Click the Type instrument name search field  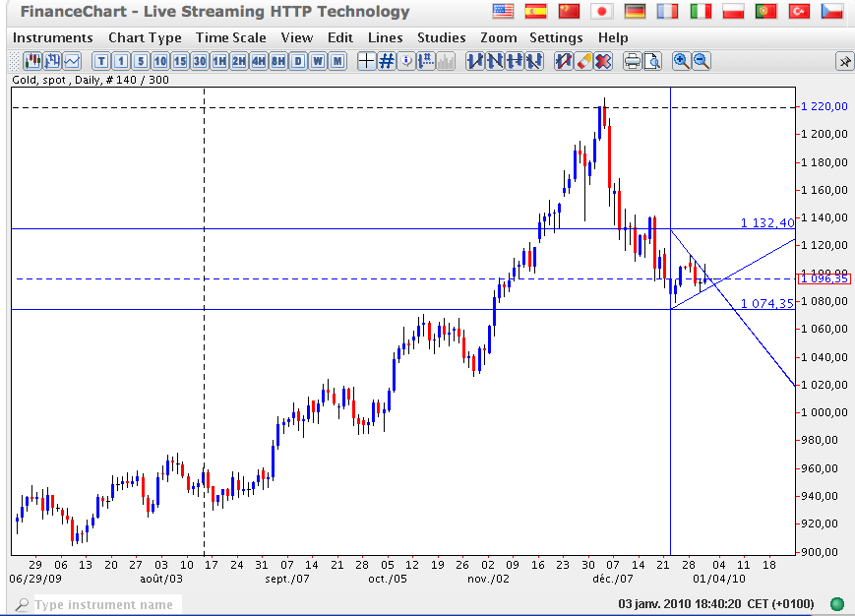(x=103, y=604)
